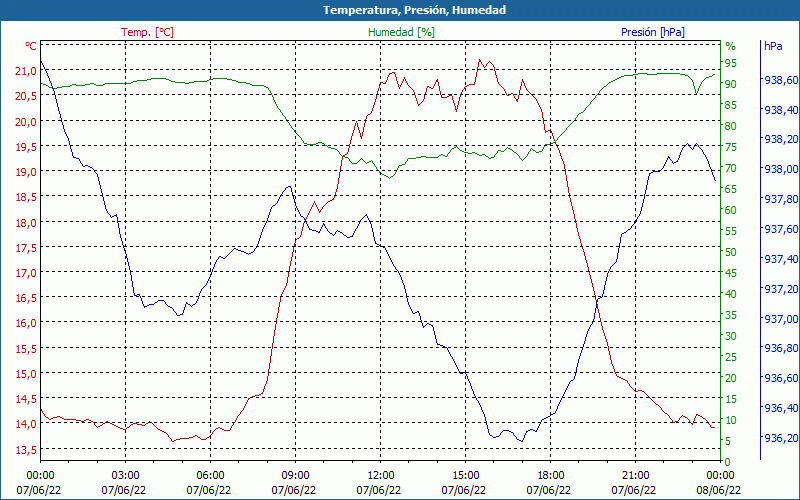Viewport: 800px width, 500px height.
Task: Select the blue 'Presión [hPa]' legend label
Action: point(653,32)
